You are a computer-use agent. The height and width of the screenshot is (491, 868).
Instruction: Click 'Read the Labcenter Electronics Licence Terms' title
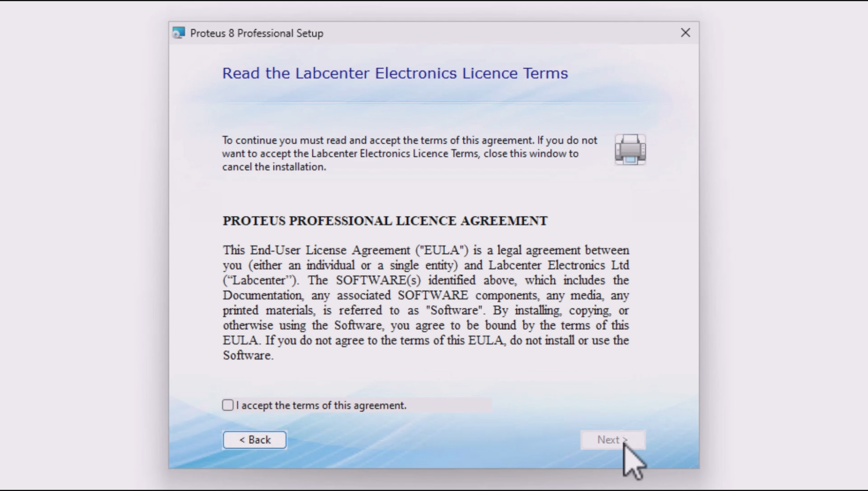[395, 73]
